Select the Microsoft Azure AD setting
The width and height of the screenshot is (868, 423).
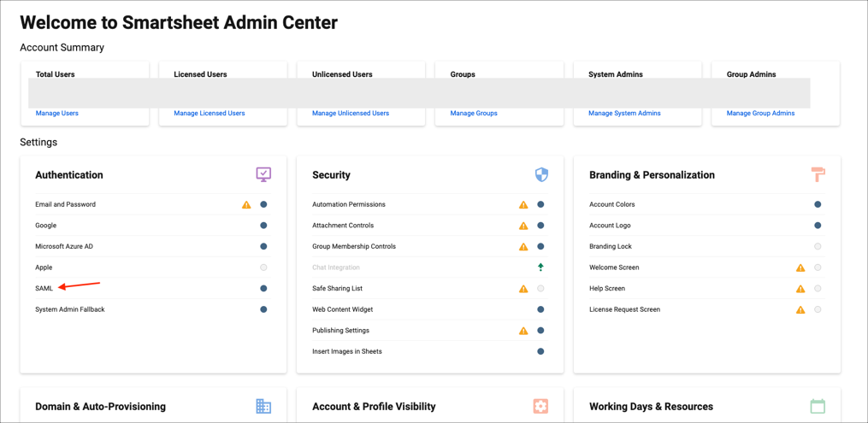pos(64,247)
